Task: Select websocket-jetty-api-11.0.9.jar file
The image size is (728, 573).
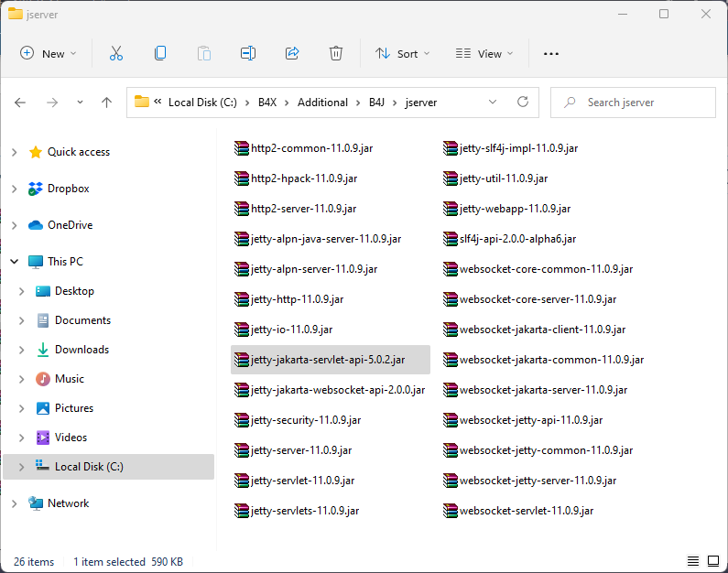Action: point(523,420)
